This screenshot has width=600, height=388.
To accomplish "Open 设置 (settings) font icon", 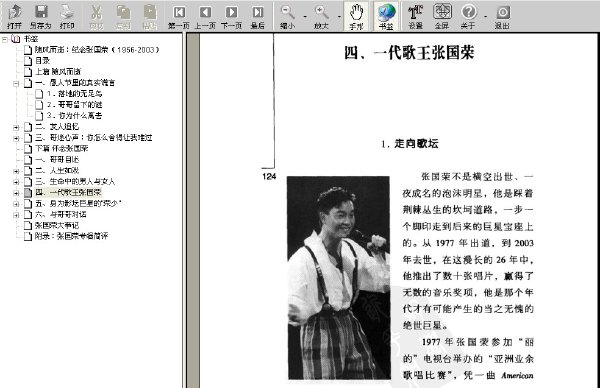I will [x=415, y=12].
